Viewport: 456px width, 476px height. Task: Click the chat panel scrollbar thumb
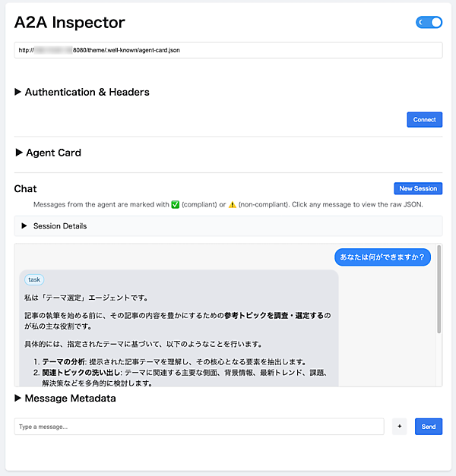(x=439, y=289)
